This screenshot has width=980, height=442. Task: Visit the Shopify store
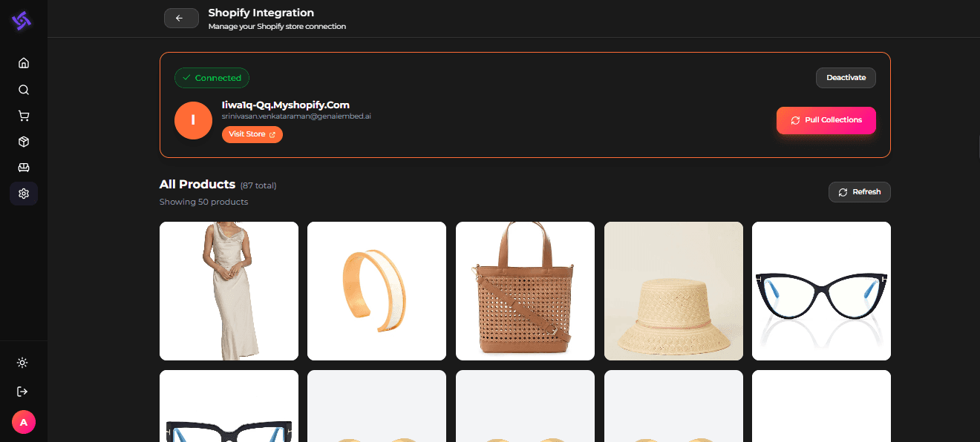point(252,134)
